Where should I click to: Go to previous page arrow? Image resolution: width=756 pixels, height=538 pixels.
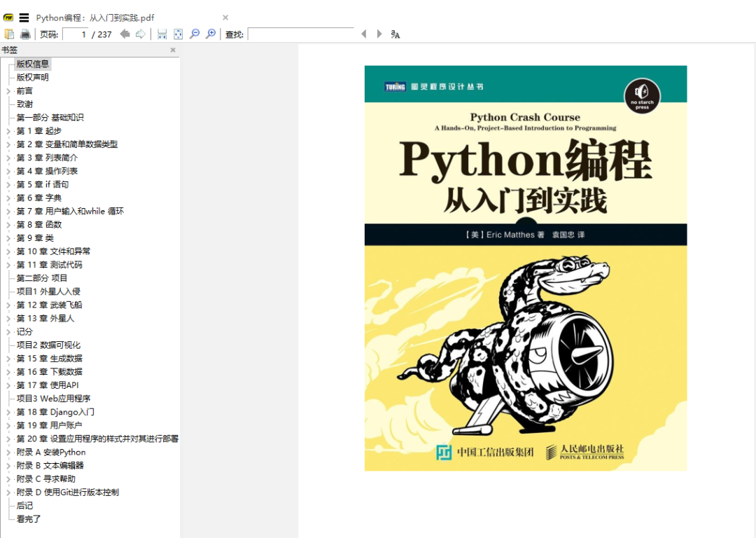[125, 34]
